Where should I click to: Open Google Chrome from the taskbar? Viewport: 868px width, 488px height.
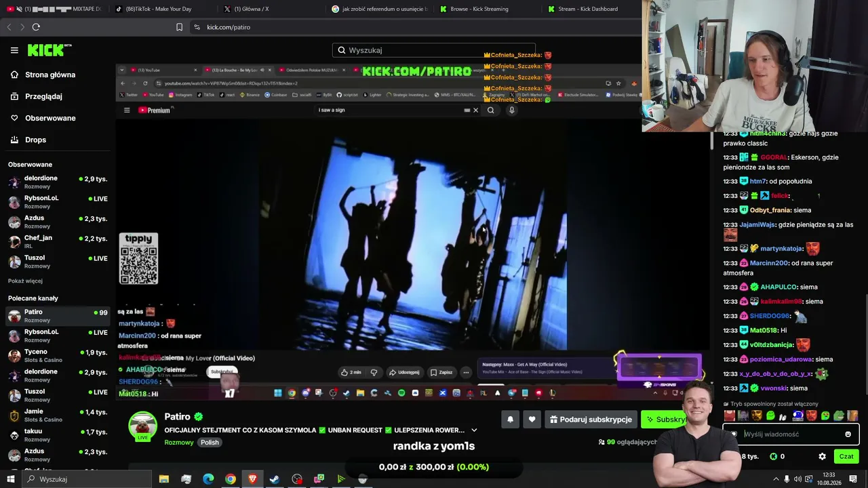point(231,479)
